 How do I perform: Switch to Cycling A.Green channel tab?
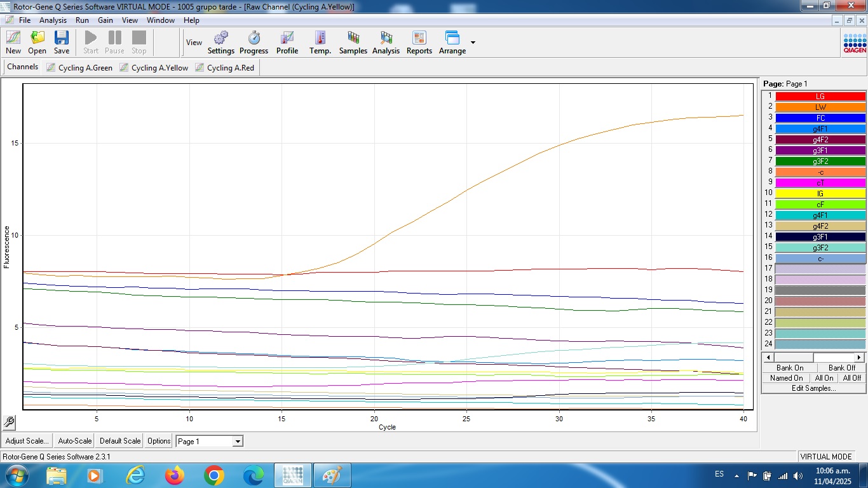tap(79, 67)
